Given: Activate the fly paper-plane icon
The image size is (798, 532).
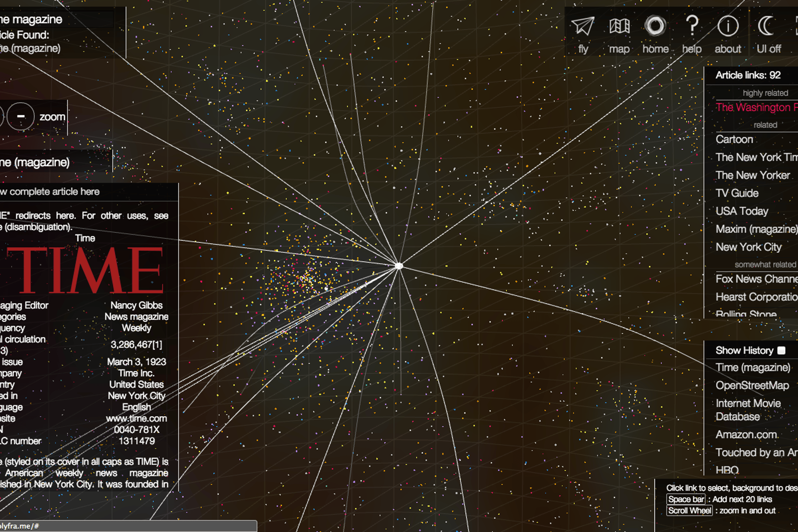Looking at the screenshot, I should (x=583, y=26).
